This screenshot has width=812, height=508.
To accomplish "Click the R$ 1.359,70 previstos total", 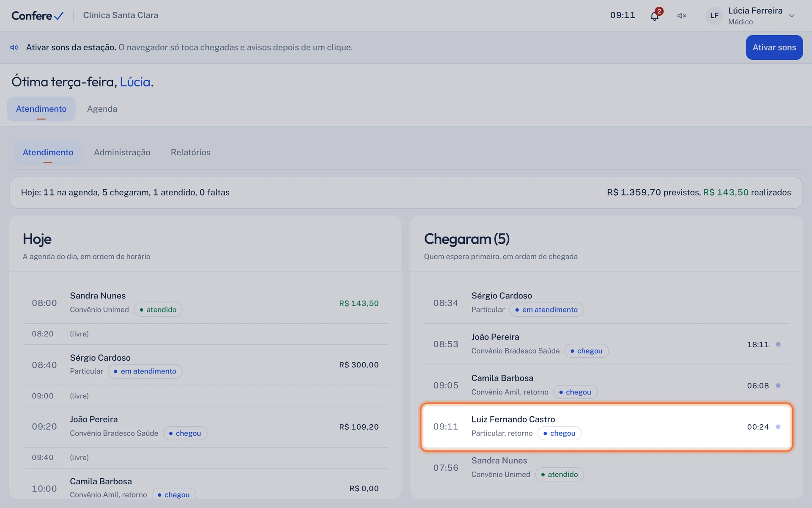I will (x=654, y=193).
